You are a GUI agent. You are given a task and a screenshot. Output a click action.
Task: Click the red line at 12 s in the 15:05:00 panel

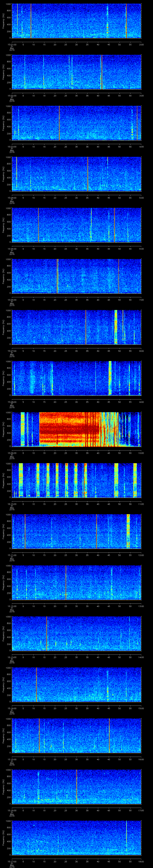click(38, 225)
